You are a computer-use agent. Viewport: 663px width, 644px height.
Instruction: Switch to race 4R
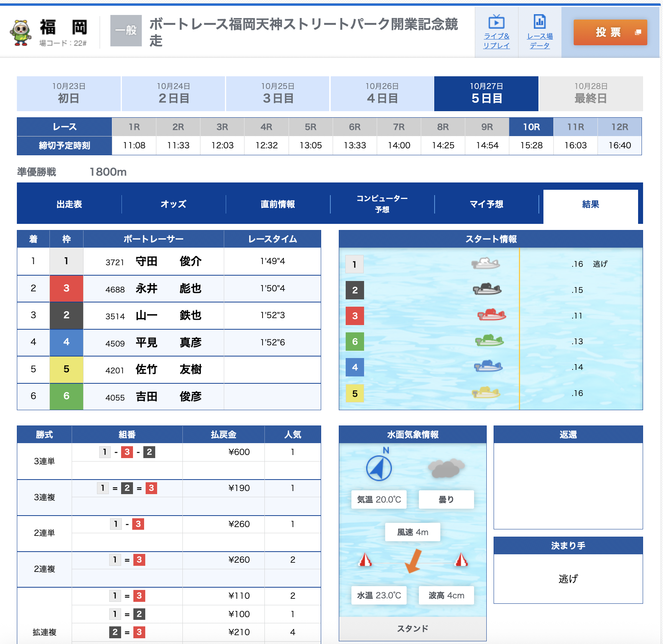pyautogui.click(x=266, y=127)
